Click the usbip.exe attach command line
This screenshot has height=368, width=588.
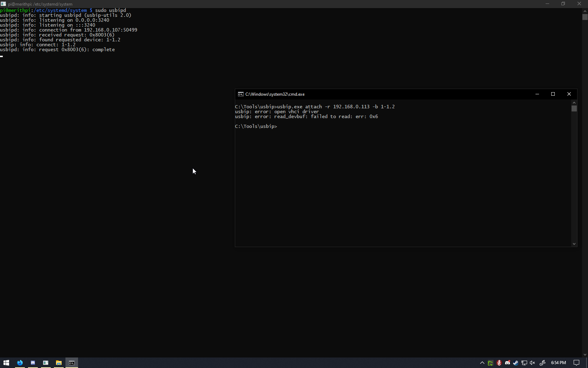[315, 107]
